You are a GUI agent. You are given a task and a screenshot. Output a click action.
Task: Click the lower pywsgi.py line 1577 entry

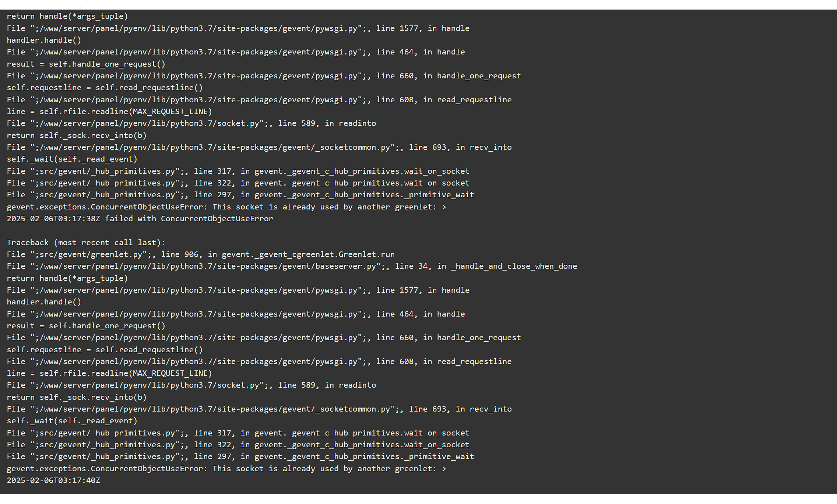tap(238, 290)
